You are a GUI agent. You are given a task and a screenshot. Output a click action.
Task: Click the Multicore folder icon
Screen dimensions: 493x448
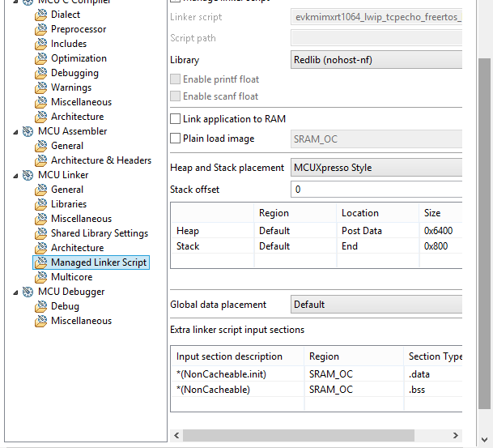[x=41, y=277]
